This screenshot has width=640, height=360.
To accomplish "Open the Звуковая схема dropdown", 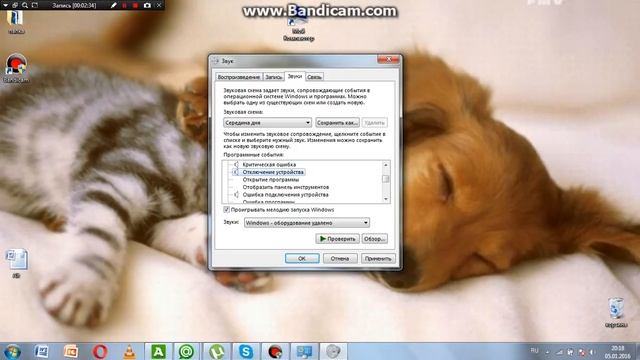I will point(267,122).
